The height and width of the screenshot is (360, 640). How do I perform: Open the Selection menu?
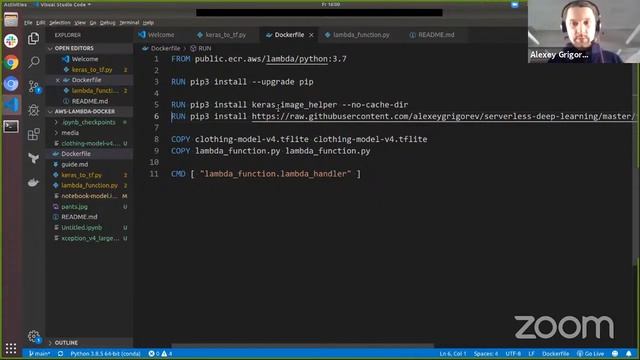[60, 23]
